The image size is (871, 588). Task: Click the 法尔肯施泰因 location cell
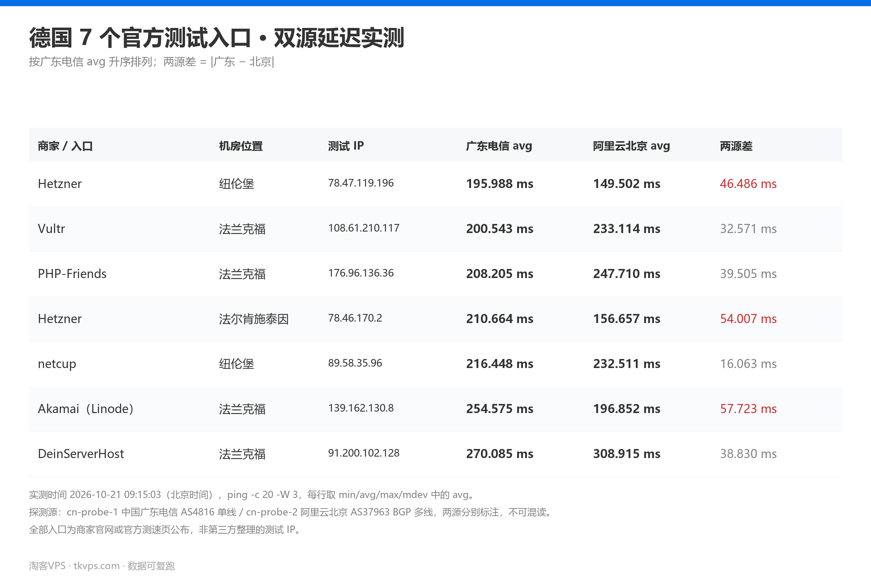(x=254, y=319)
